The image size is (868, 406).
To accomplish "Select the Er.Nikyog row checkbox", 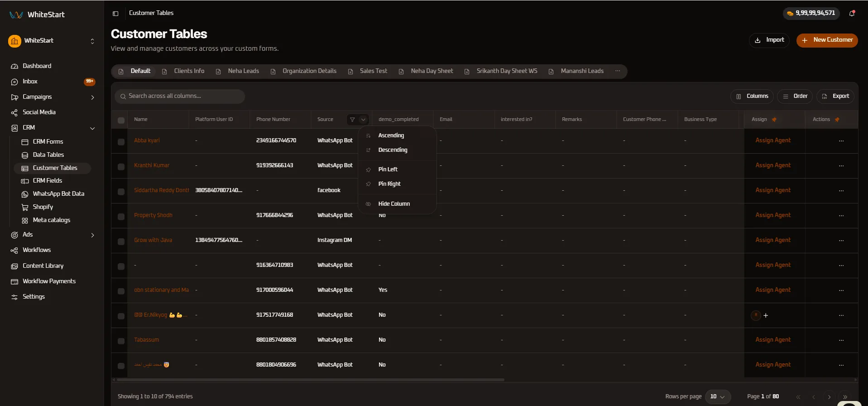I will [121, 316].
